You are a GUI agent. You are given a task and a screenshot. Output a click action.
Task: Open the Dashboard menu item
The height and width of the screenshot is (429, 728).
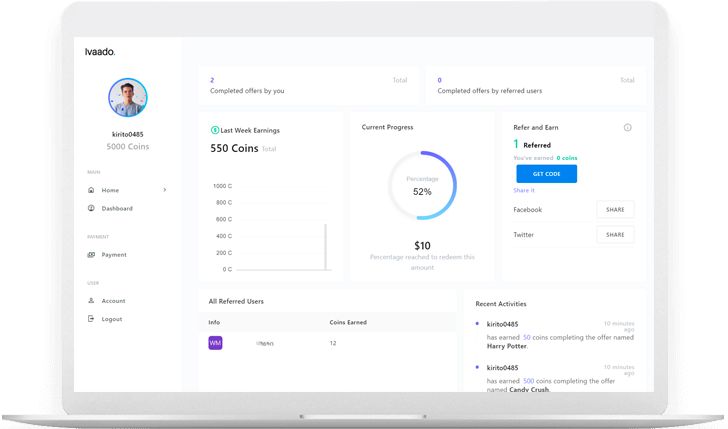point(117,208)
